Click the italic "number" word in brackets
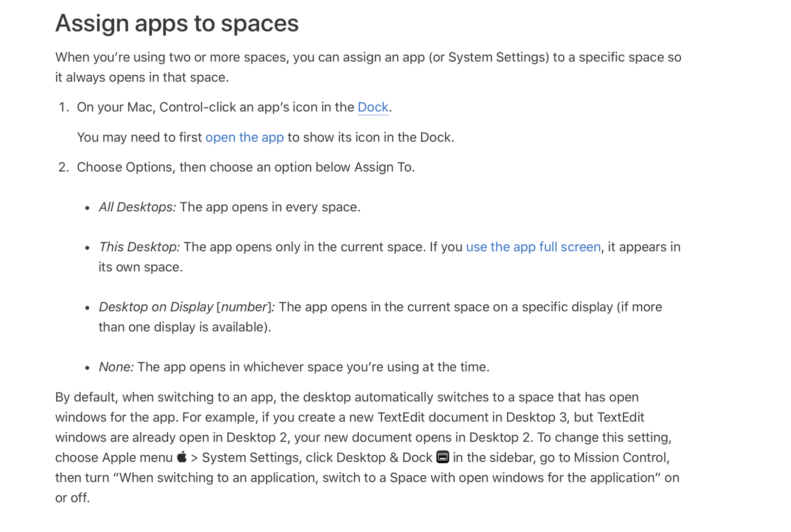 [244, 307]
